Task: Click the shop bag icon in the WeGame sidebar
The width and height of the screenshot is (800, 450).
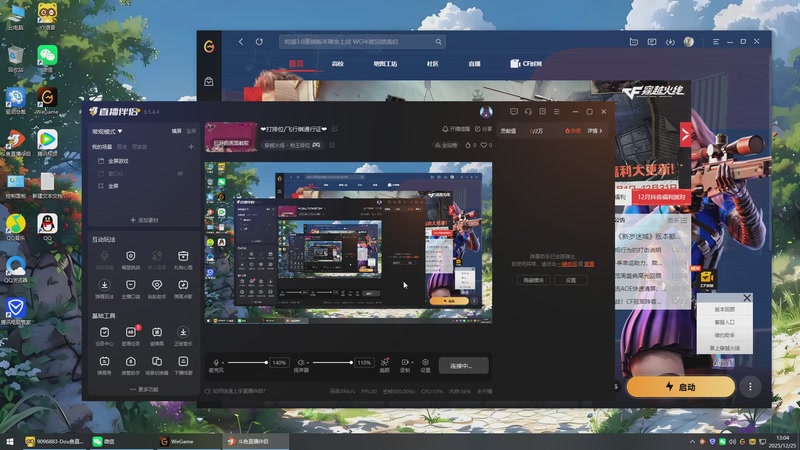Action: (x=209, y=82)
